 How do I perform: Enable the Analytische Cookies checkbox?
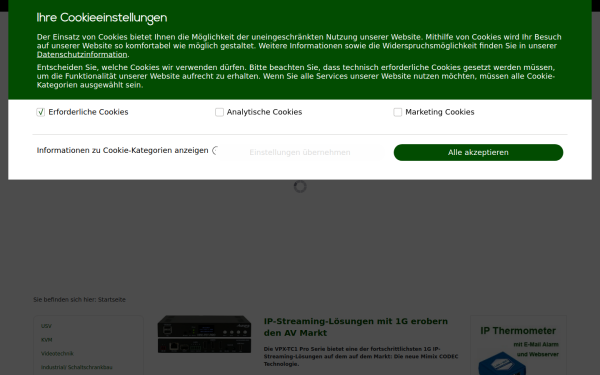[219, 112]
